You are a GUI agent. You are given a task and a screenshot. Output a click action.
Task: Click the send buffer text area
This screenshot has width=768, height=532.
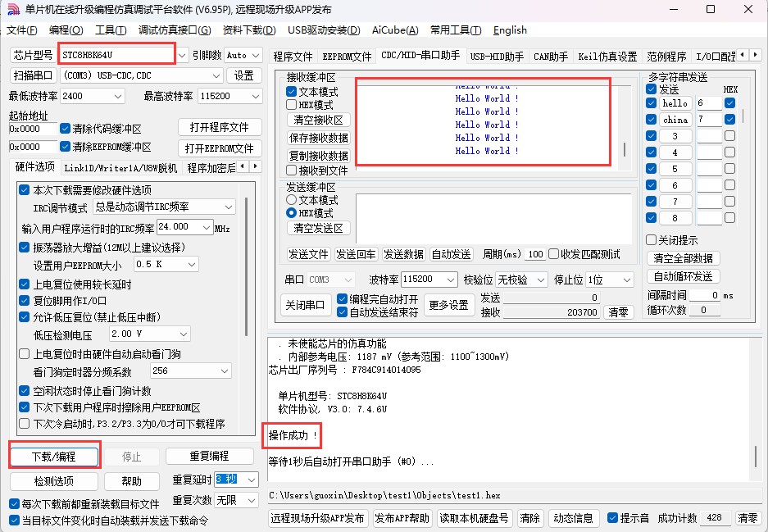coord(493,219)
